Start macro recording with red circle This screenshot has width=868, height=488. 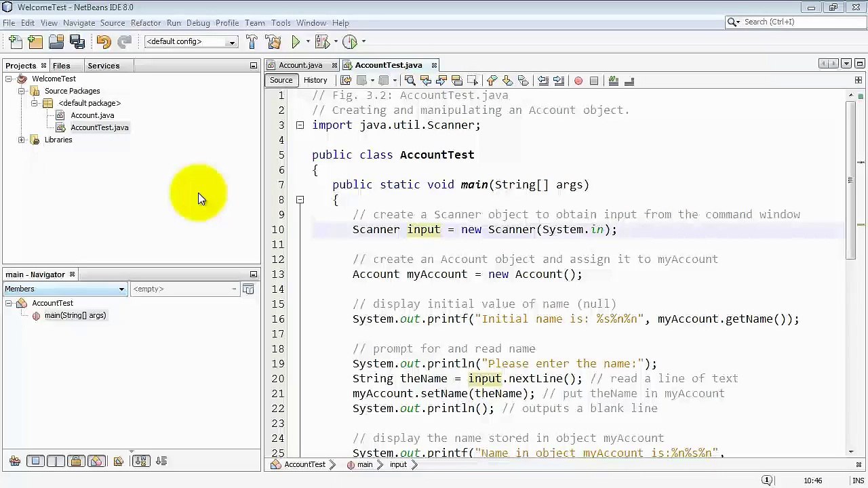(x=578, y=81)
